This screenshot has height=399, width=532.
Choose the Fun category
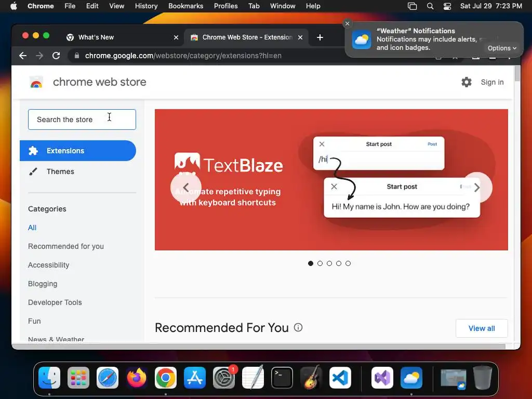[x=34, y=321]
